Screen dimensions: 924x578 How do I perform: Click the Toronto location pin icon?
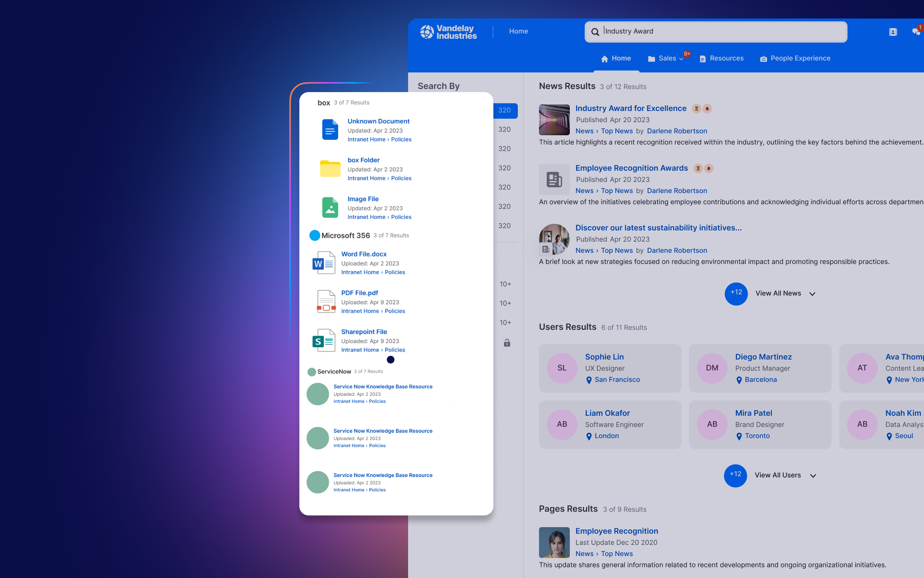point(739,437)
